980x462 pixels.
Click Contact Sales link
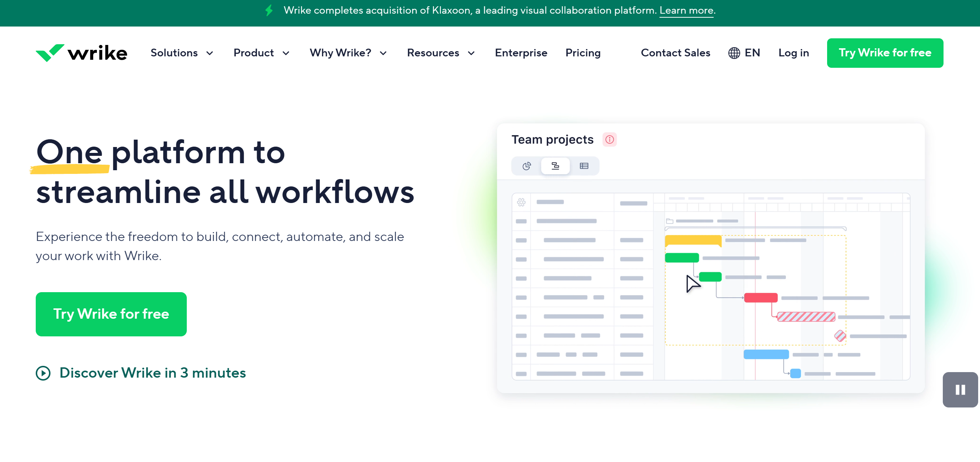pos(675,53)
